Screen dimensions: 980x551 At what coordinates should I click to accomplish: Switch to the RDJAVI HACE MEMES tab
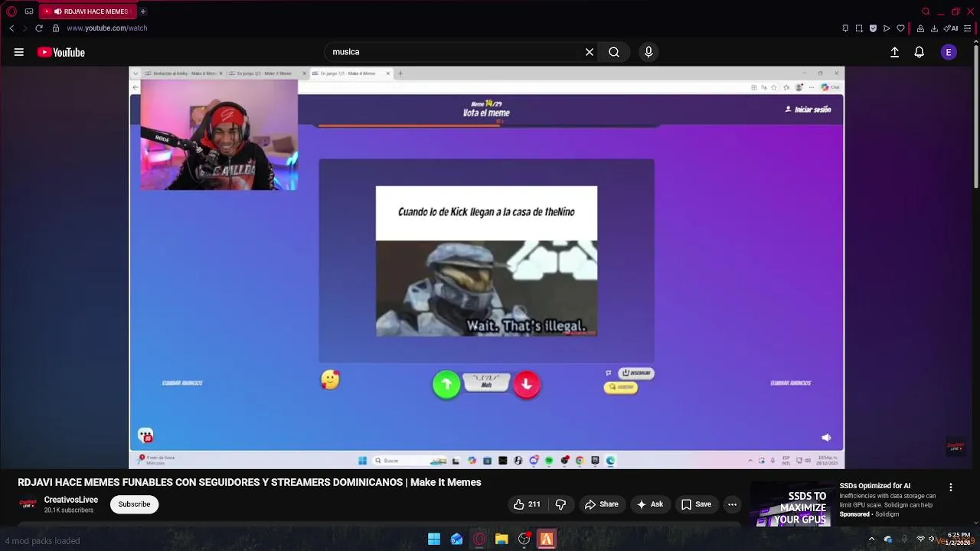87,11
